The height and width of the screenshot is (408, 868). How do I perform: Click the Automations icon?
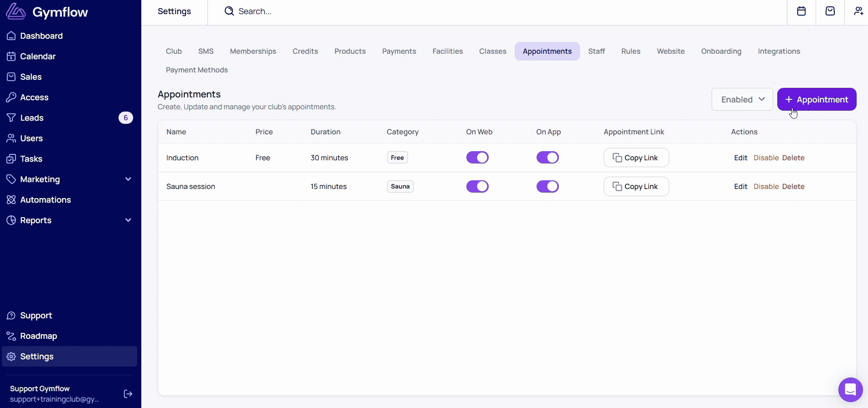(x=11, y=200)
